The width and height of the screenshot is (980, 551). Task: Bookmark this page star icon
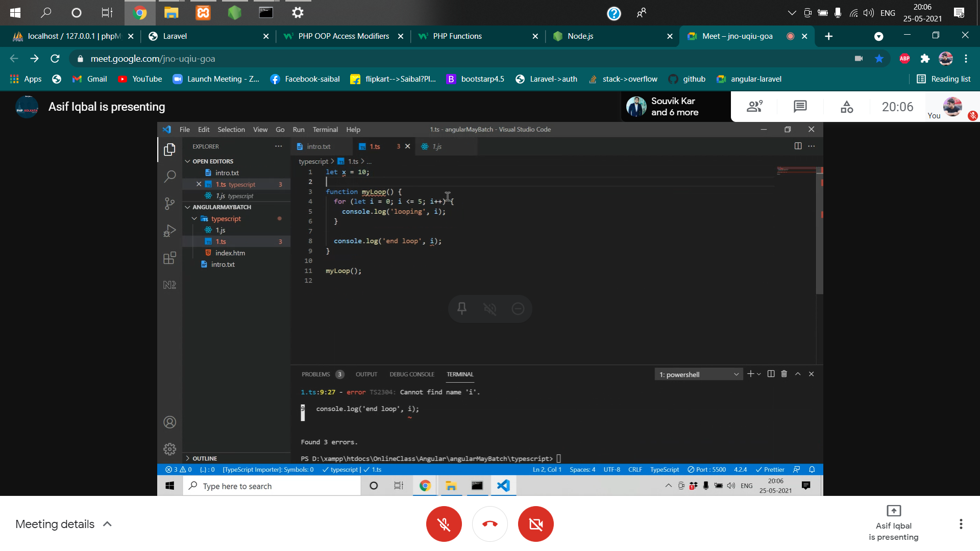(x=879, y=59)
